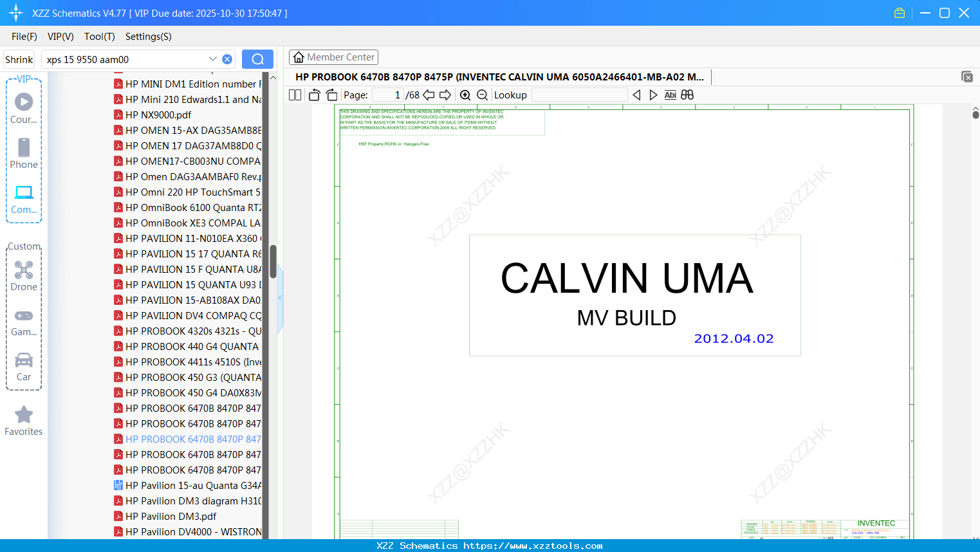Open the Drone category

point(24,275)
